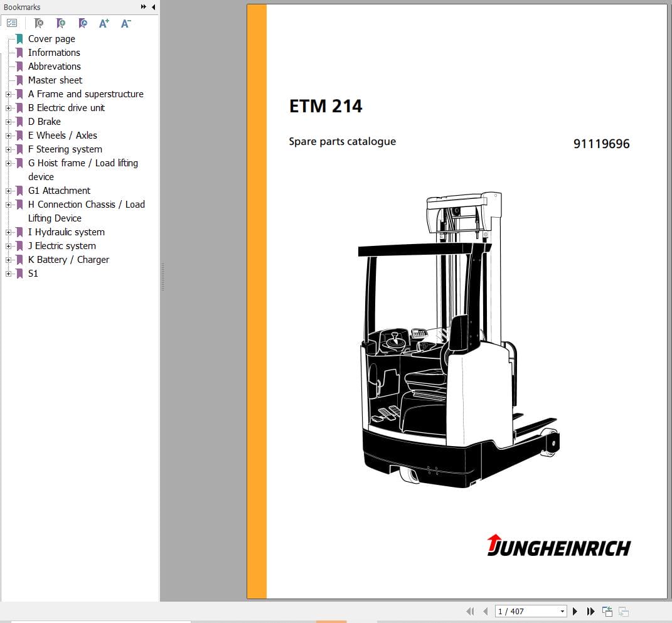672x623 pixels.
Task: Jump to last page with skip-forward icon
Action: click(590, 611)
